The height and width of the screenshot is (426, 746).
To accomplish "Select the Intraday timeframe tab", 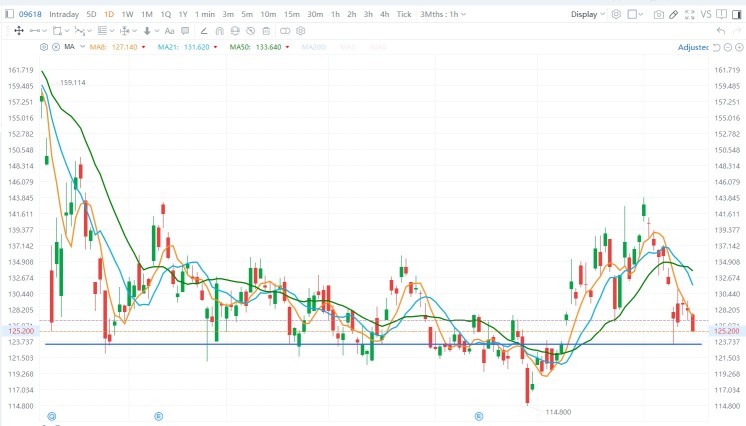I will (x=64, y=15).
